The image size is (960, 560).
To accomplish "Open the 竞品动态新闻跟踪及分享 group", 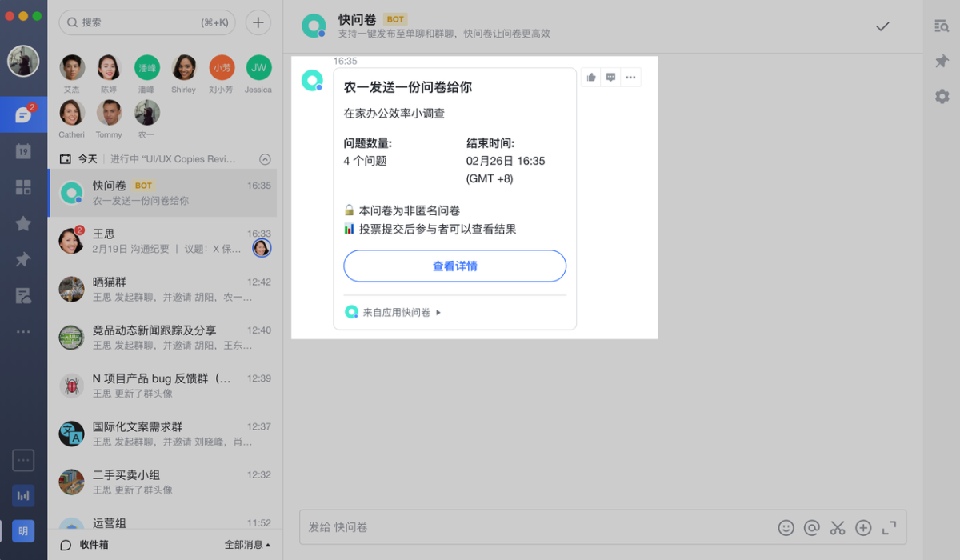I will pyautogui.click(x=162, y=337).
